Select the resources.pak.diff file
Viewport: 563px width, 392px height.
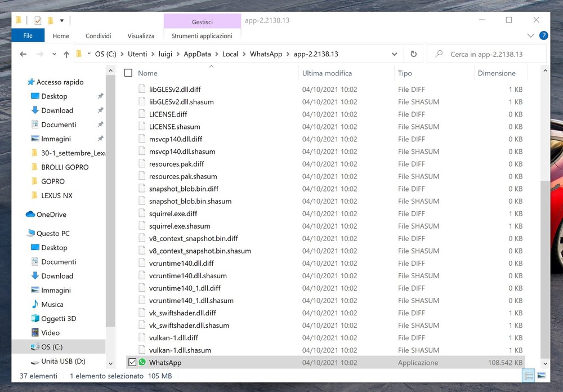pos(176,164)
